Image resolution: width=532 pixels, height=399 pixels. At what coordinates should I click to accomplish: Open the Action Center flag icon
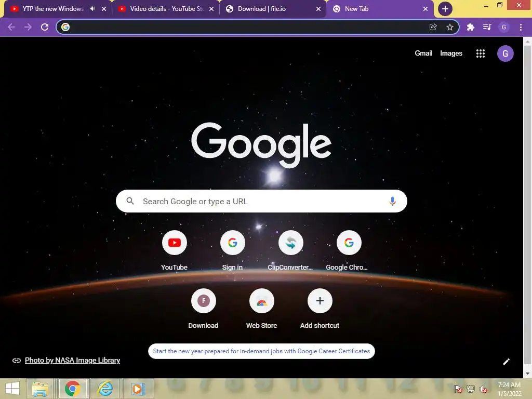pos(458,389)
